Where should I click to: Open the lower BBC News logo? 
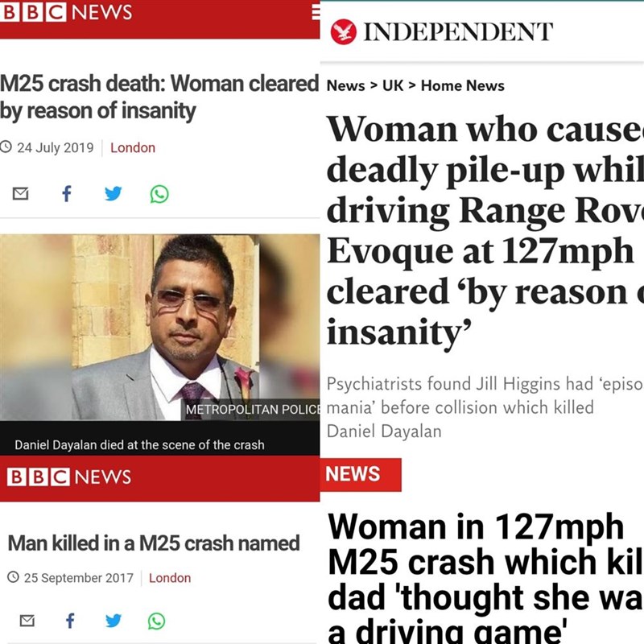(69, 477)
